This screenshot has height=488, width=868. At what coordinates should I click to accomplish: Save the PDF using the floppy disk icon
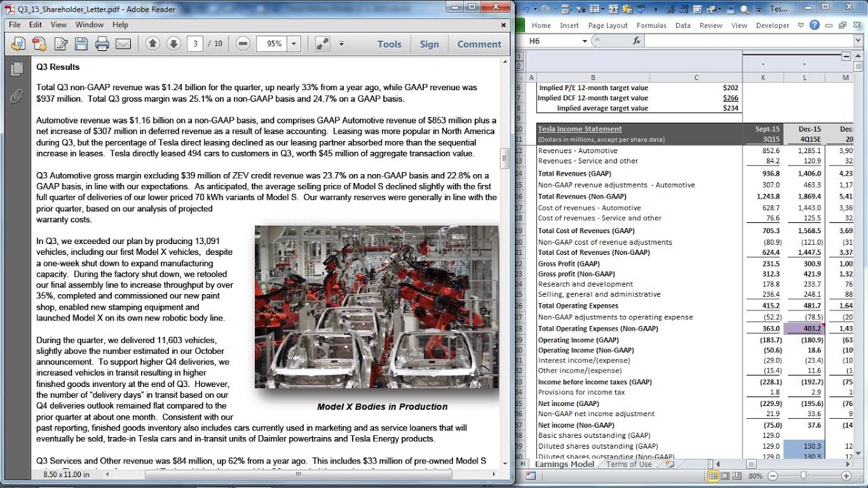(81, 44)
